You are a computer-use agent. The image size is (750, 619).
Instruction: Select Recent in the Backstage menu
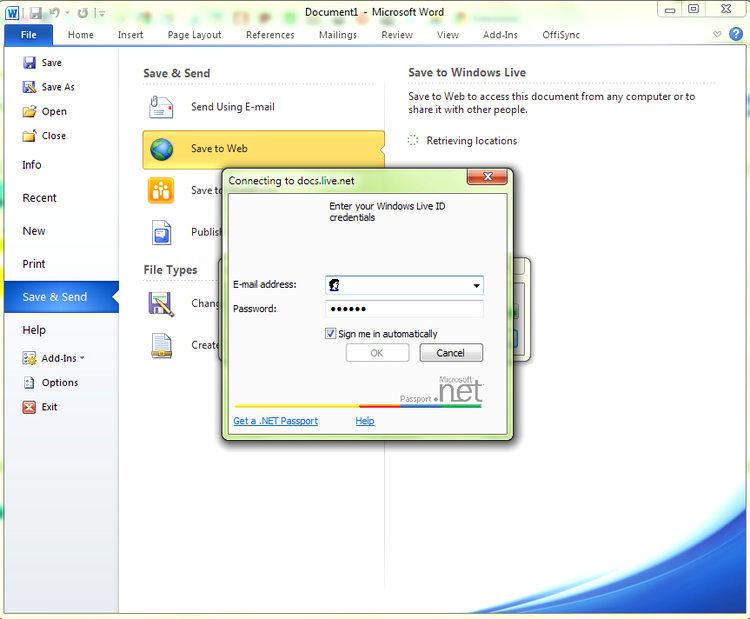click(x=39, y=198)
